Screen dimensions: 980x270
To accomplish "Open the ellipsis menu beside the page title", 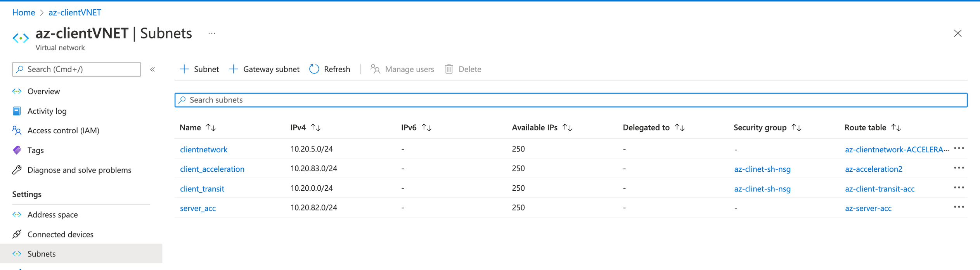I will (x=211, y=33).
